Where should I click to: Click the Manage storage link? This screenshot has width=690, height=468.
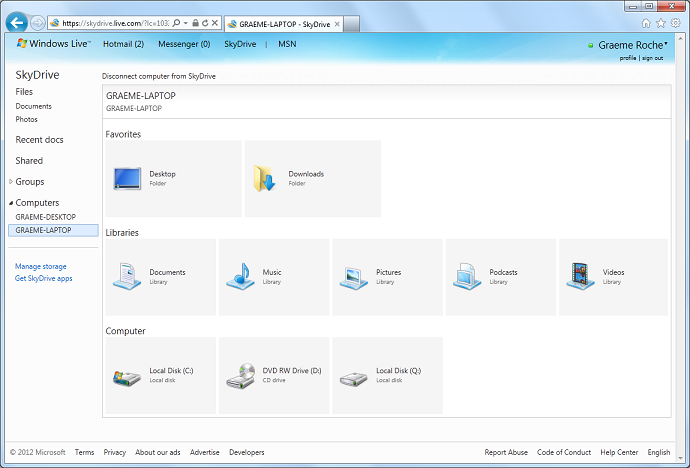point(41,266)
